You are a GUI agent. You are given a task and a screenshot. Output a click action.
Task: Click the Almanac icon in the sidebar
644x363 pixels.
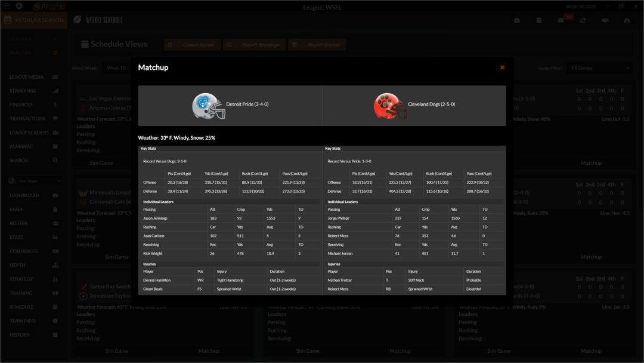pyautogui.click(x=55, y=146)
